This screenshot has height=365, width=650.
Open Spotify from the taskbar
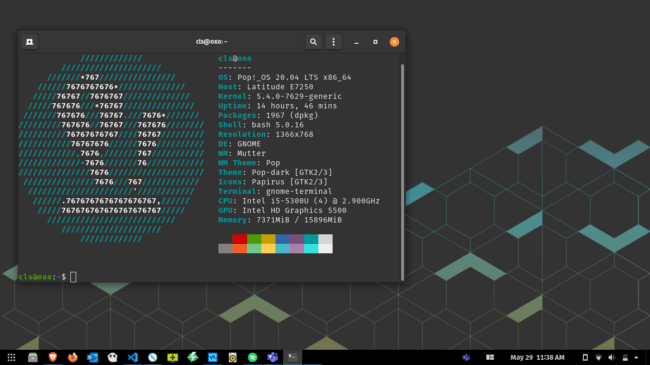(252, 357)
